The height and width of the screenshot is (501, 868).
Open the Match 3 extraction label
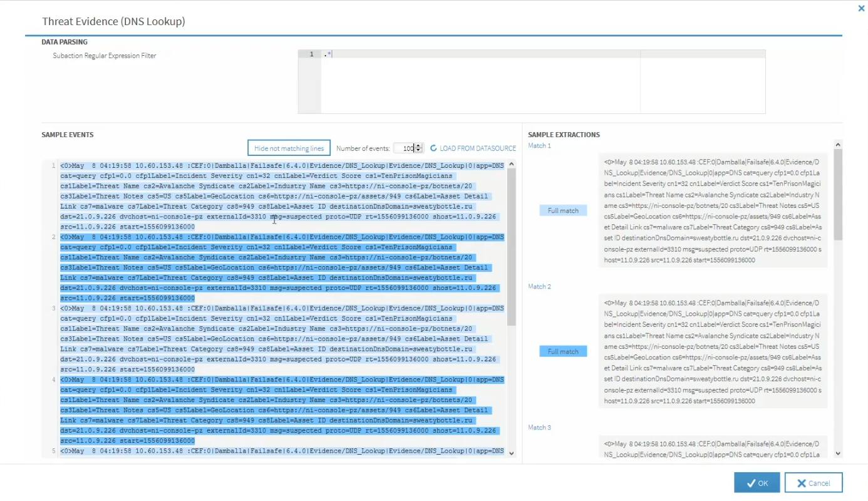point(539,428)
